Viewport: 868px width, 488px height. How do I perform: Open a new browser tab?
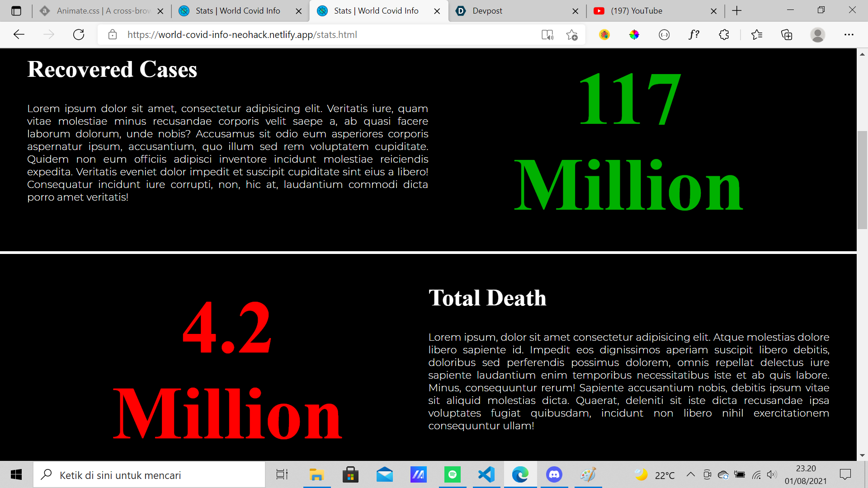pos(737,11)
